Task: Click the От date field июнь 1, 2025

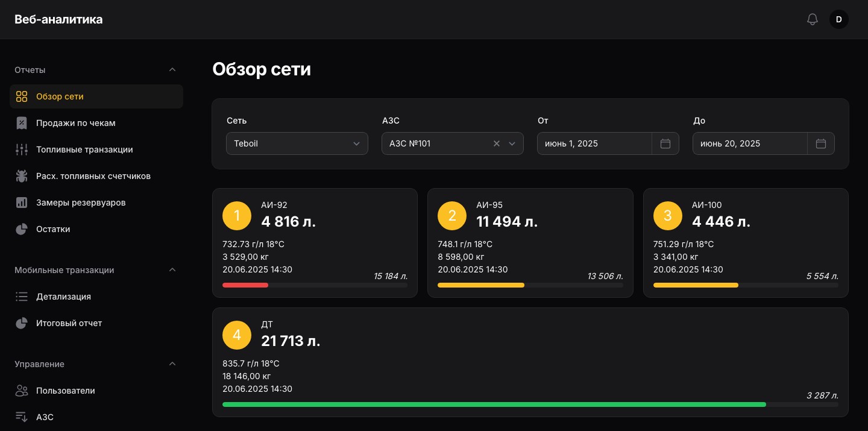Action: pyautogui.click(x=594, y=143)
